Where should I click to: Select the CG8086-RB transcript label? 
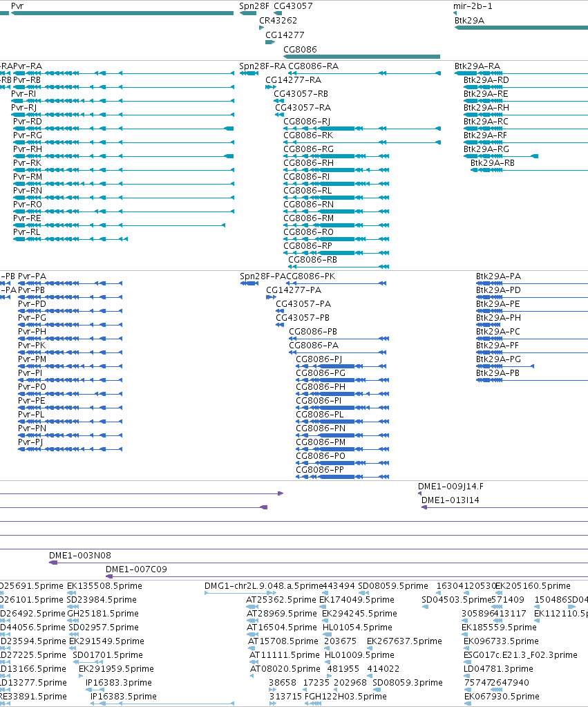point(313,260)
